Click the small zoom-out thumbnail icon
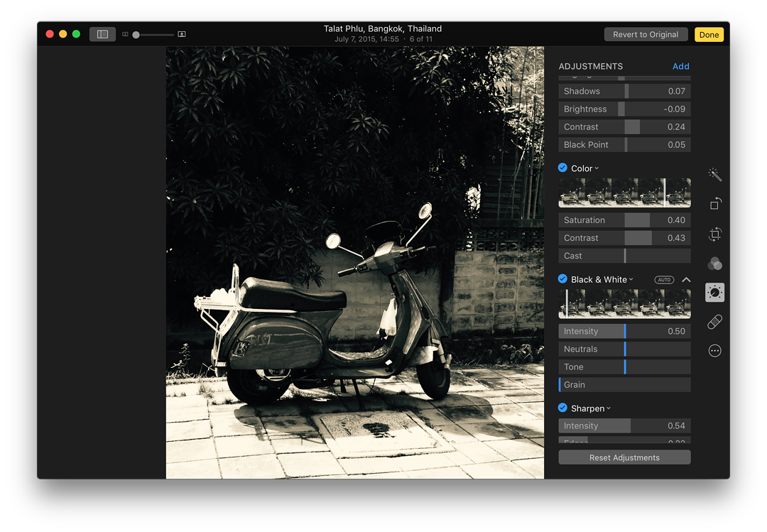Image resolution: width=767 pixels, height=532 pixels. 125,34
